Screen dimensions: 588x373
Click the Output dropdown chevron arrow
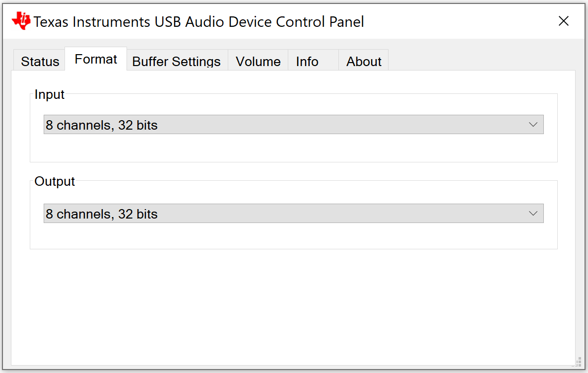tap(533, 214)
